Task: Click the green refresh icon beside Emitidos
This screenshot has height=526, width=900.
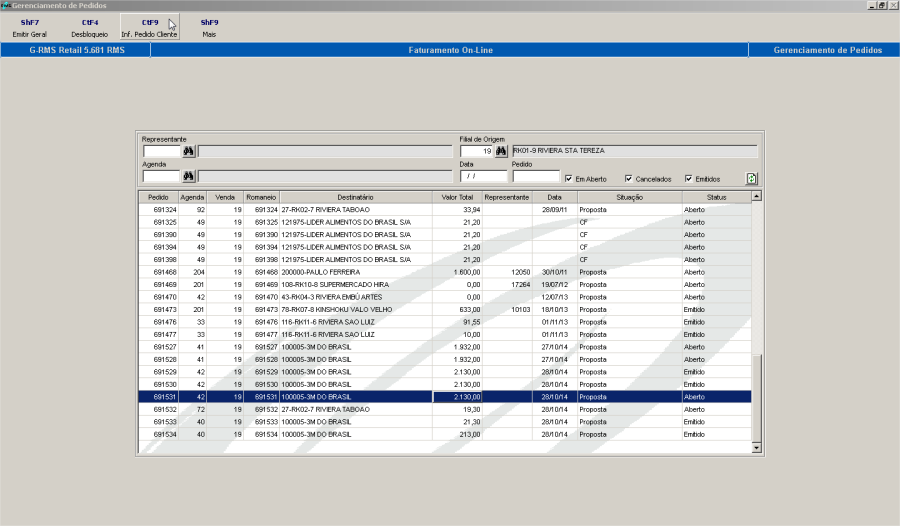Action: click(x=751, y=179)
